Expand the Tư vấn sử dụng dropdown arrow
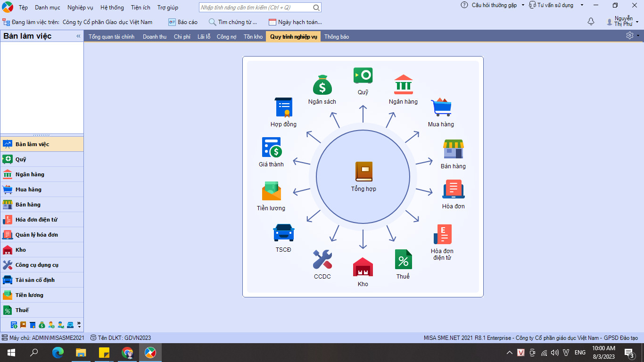This screenshot has height=362, width=644. [582, 5]
